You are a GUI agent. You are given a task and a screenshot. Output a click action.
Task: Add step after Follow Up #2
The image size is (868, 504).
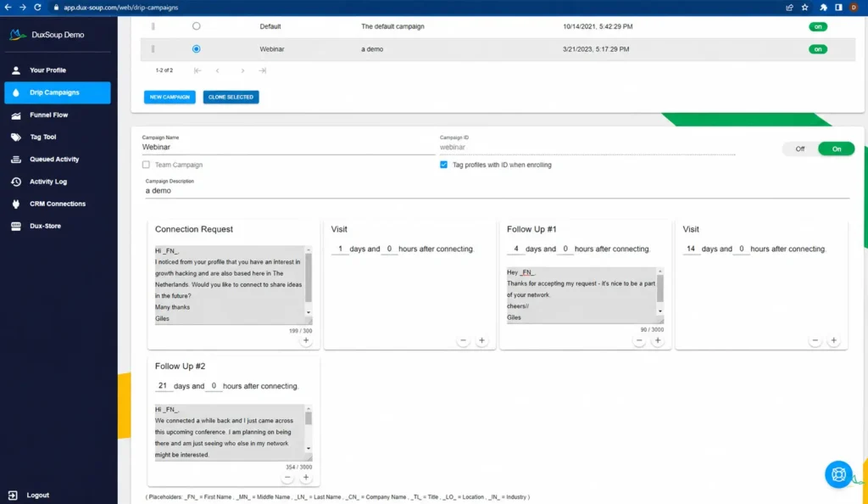click(305, 477)
